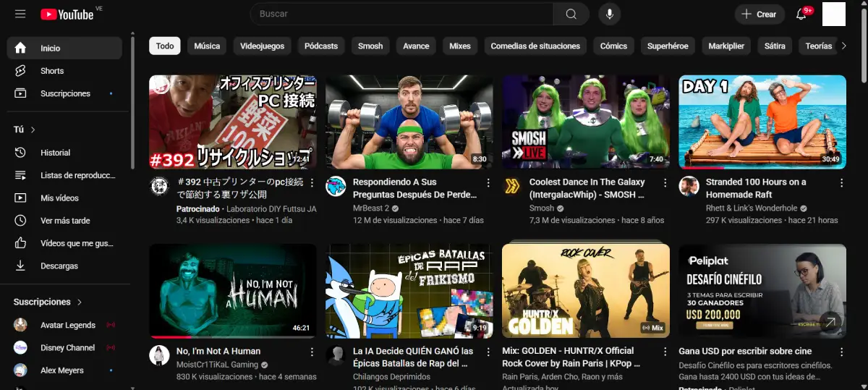
Task: Select the Pódcasts filter chip
Action: click(321, 46)
